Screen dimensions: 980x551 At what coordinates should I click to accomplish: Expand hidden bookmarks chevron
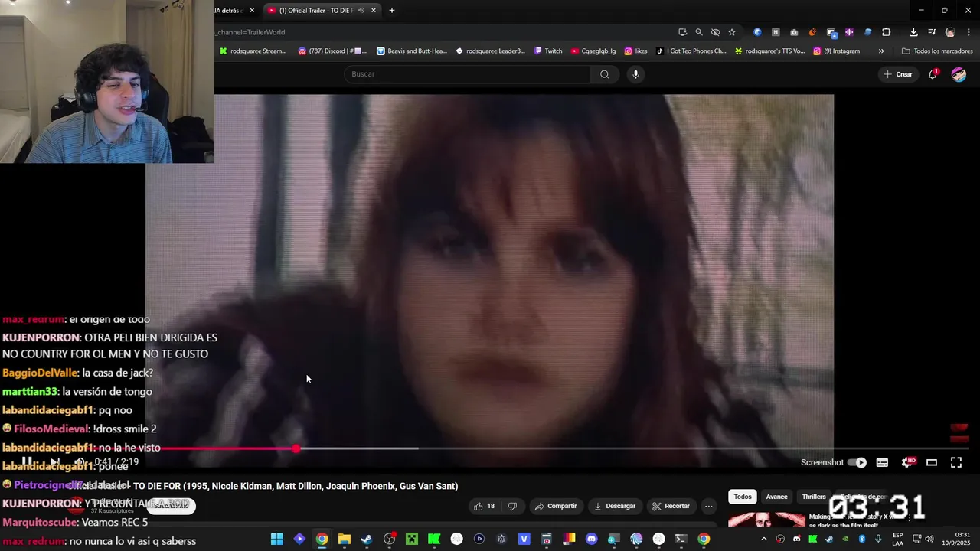881,51
